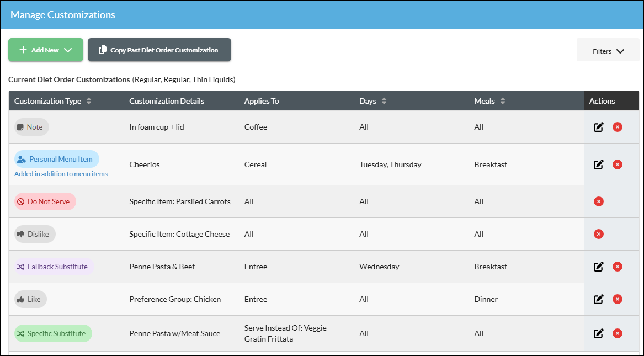Click 'Added in addition to menu items' text

coord(61,174)
